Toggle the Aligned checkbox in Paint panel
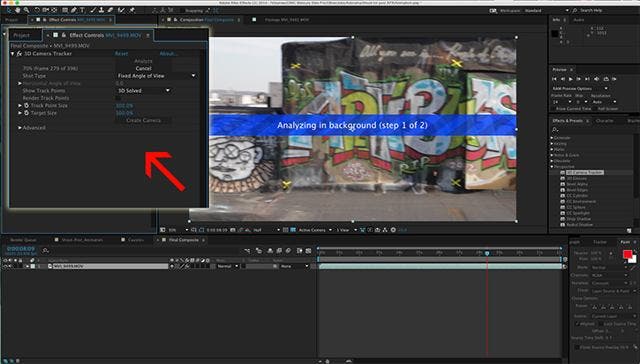Screen dimensions: 640x364 [578, 324]
